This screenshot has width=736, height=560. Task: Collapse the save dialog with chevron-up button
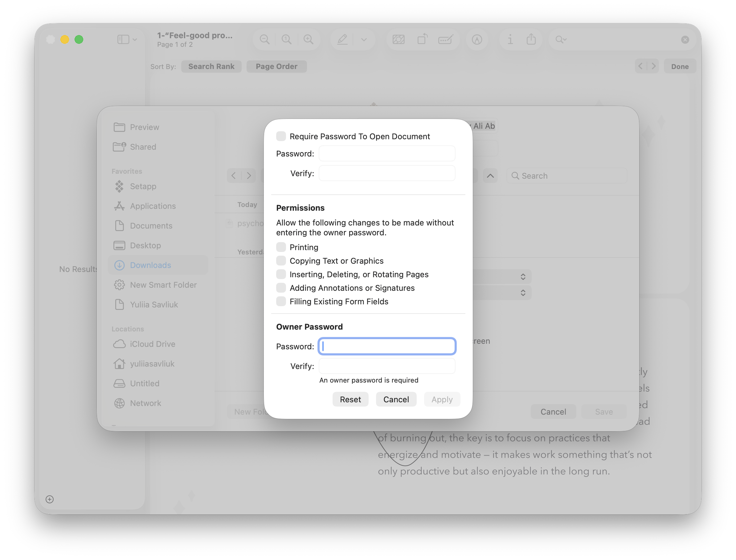tap(490, 176)
